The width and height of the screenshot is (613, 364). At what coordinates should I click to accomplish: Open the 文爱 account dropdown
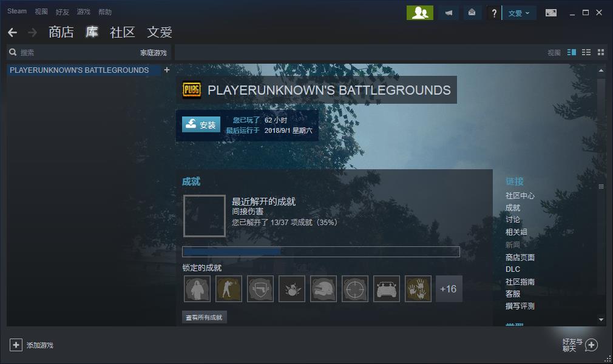click(x=519, y=13)
